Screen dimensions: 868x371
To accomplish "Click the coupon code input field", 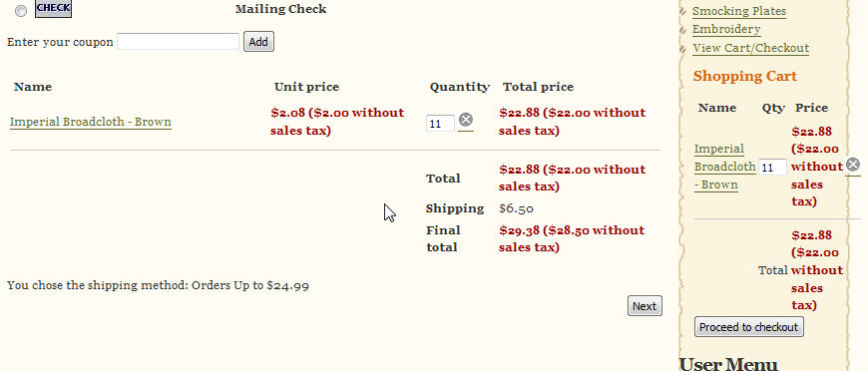I will point(178,42).
